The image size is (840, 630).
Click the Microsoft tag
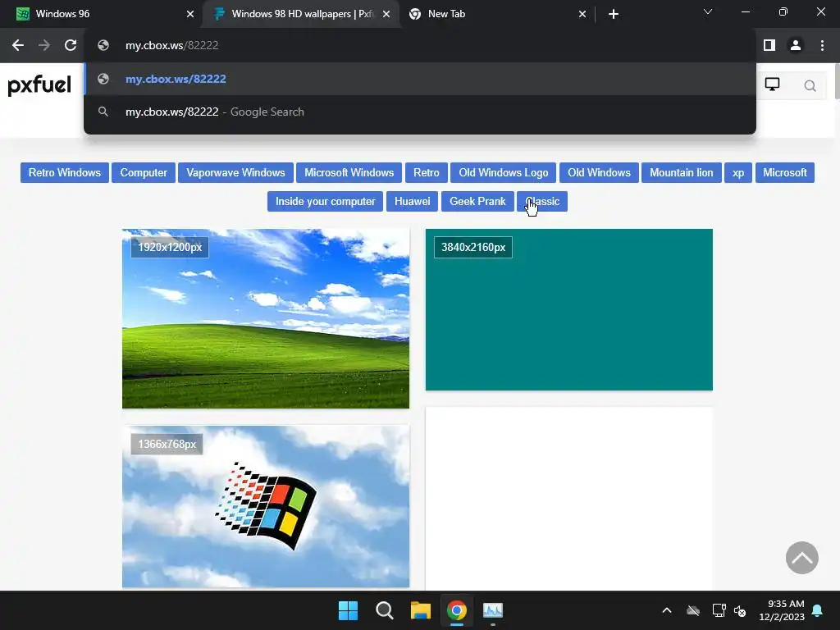click(785, 172)
